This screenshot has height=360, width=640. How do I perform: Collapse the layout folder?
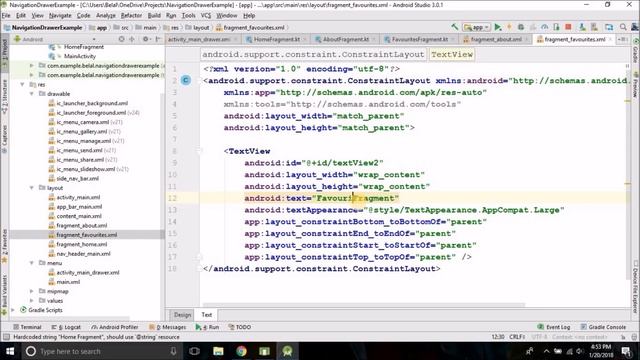tap(31, 188)
